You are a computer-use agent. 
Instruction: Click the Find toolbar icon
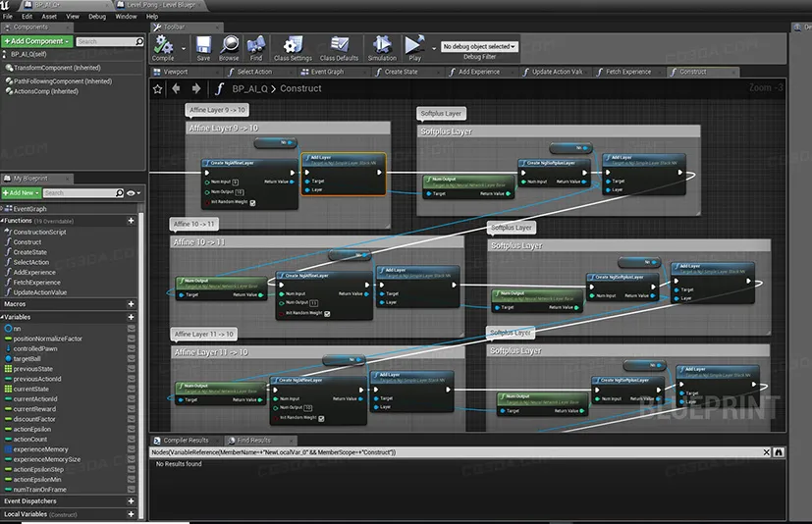click(256, 48)
